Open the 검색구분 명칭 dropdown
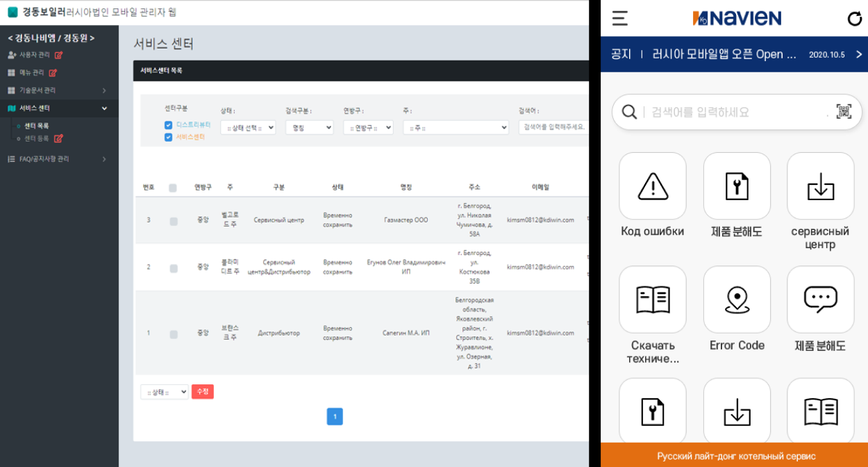 tap(309, 128)
